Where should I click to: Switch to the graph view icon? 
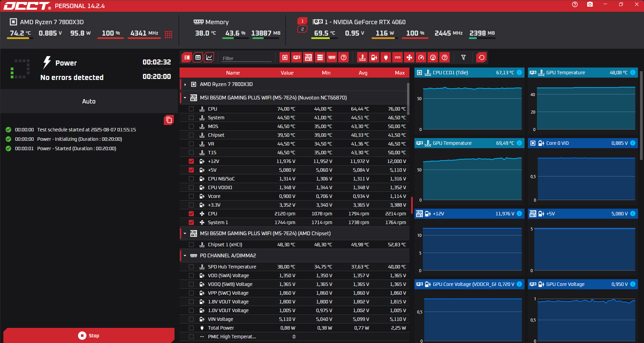(209, 57)
